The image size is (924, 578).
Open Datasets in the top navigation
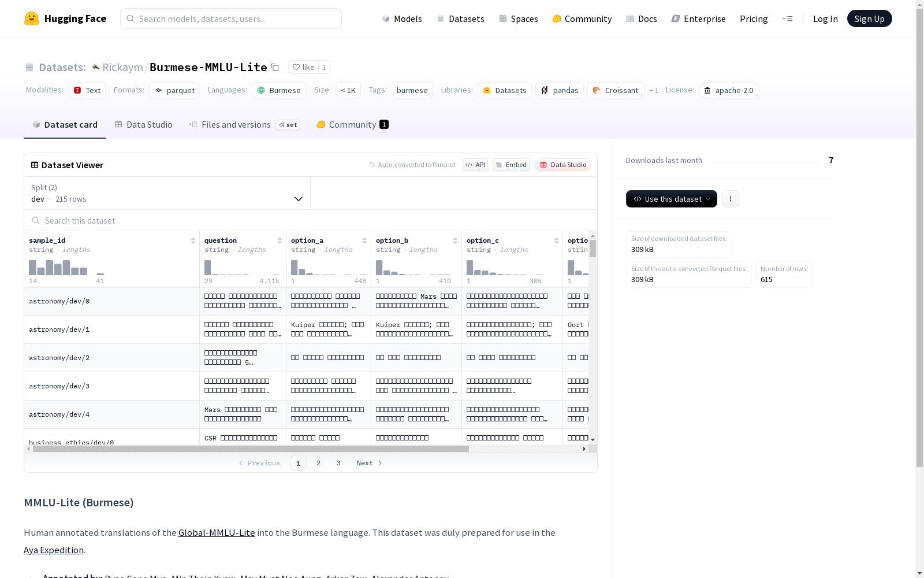coord(460,18)
